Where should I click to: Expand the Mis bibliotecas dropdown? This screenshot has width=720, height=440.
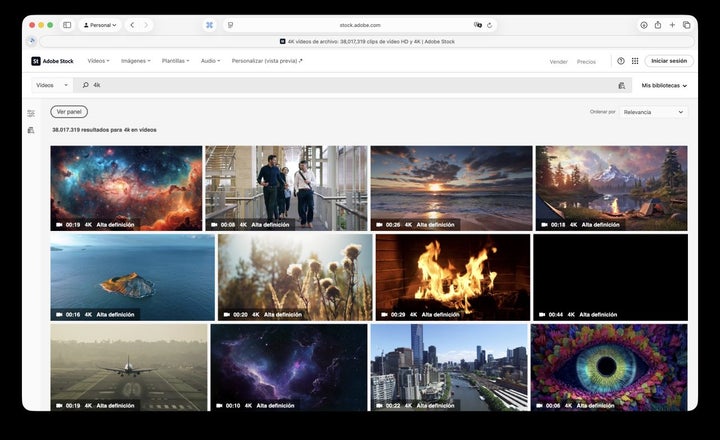click(664, 86)
